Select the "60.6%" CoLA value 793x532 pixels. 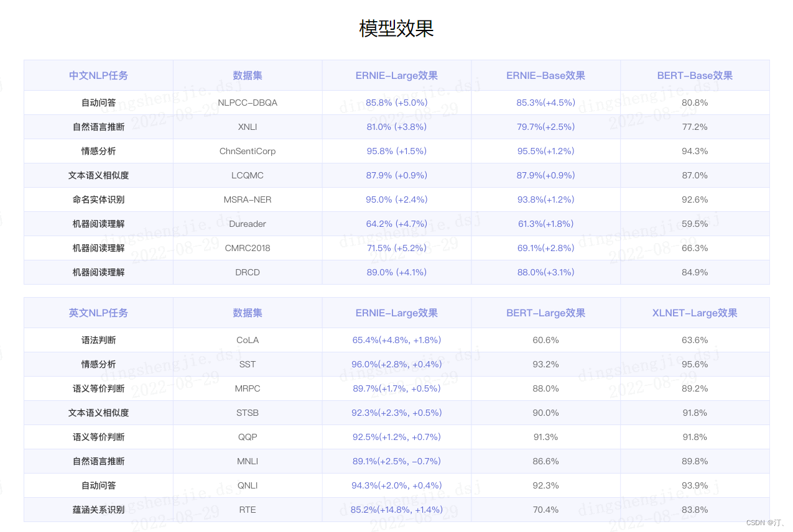(x=545, y=340)
